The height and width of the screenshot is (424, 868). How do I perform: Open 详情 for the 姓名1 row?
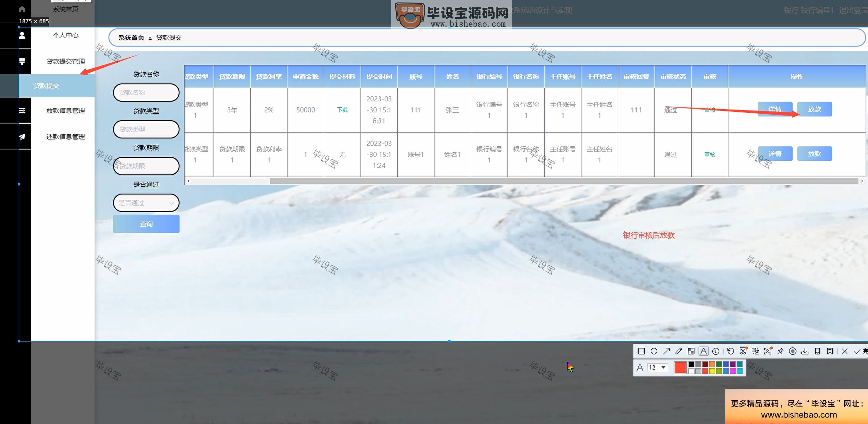point(775,154)
